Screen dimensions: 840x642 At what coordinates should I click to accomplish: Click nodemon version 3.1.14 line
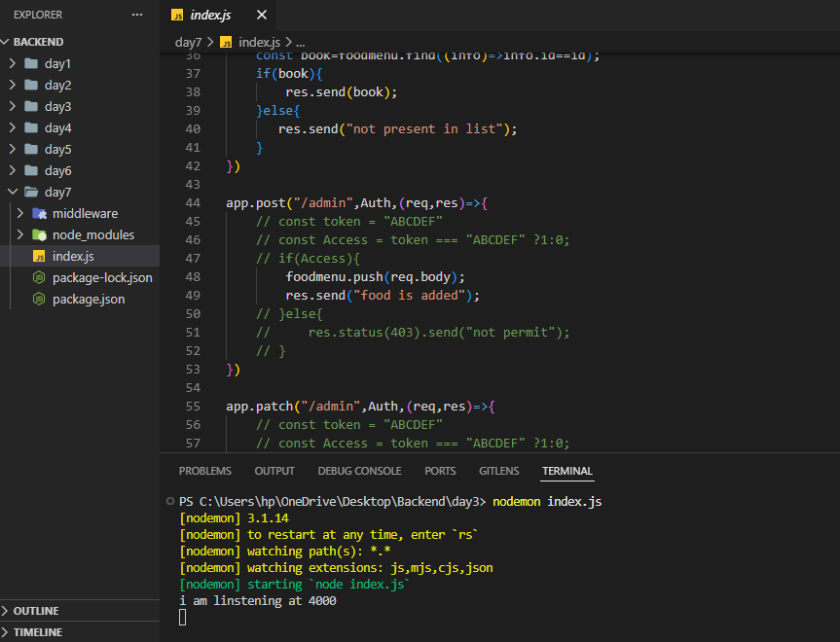(x=235, y=517)
